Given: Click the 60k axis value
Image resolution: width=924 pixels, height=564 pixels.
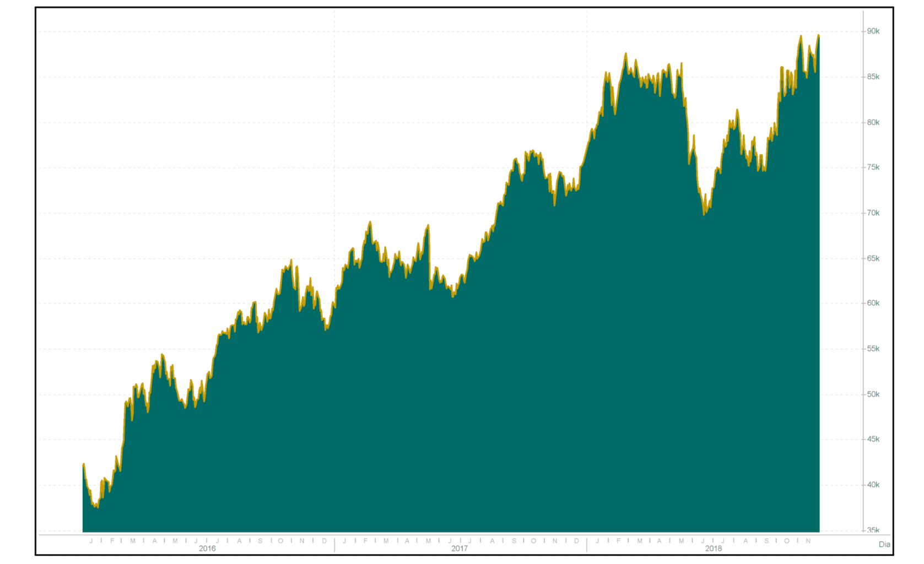Looking at the screenshot, I should [873, 303].
